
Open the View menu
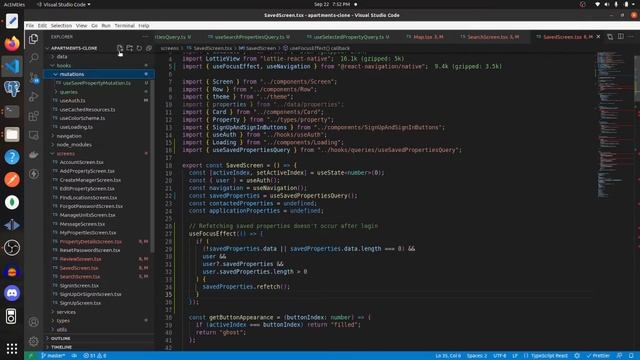[81, 25]
